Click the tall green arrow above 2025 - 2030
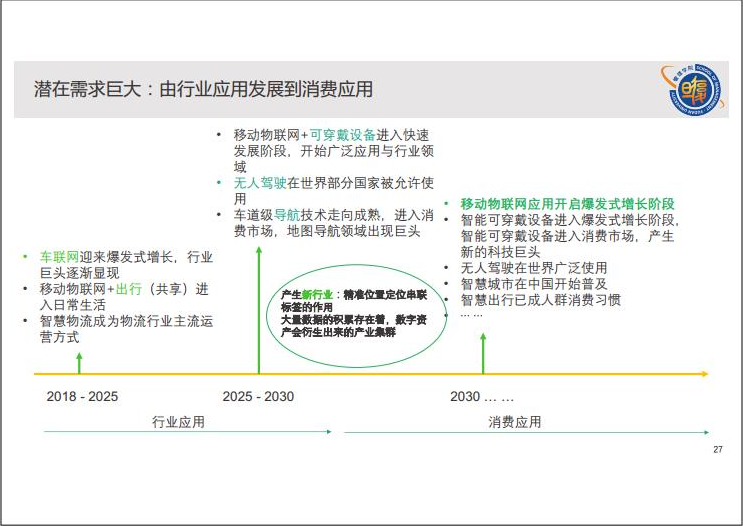 click(x=258, y=310)
